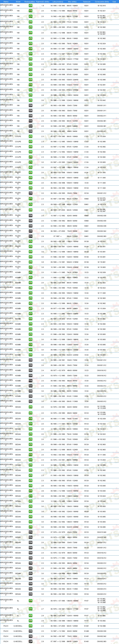Image resolution: width=119 pixels, height=644 pixels.
Task: Select SL power value 130kW / 177KM
Action: coord(72,609)
